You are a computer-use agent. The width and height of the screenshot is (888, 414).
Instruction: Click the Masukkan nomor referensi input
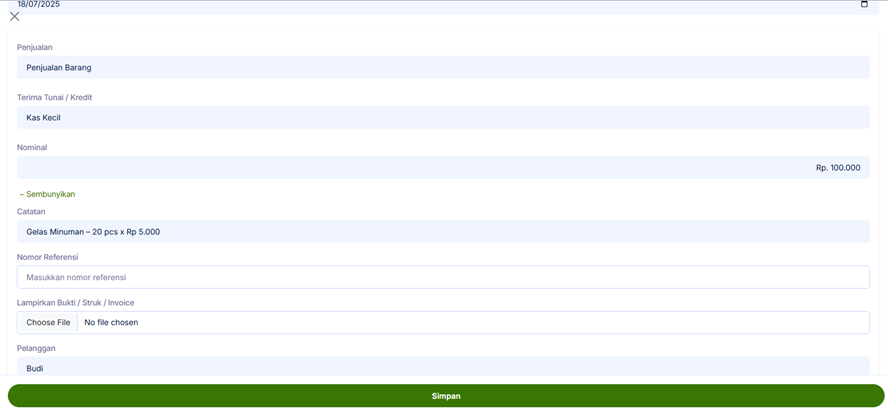point(443,277)
